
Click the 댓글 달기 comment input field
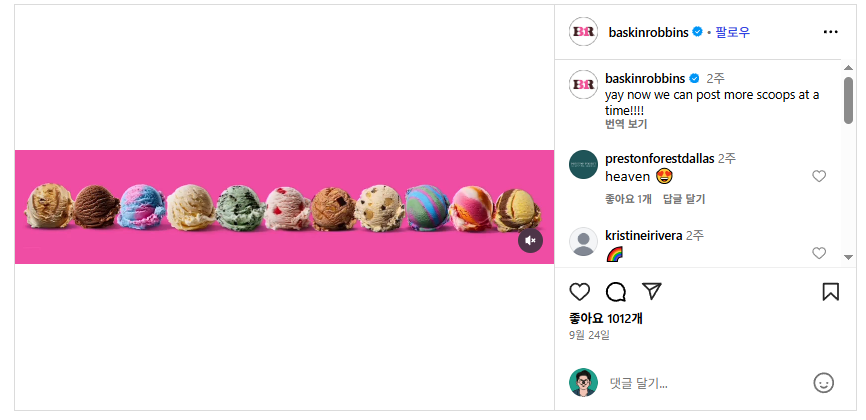click(x=700, y=383)
